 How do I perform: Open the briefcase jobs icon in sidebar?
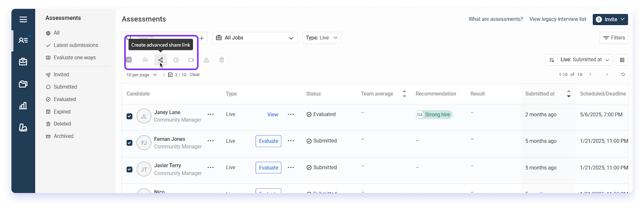[x=23, y=62]
